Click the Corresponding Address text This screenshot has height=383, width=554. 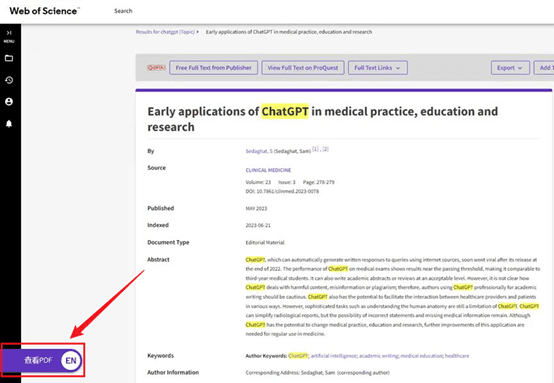click(x=317, y=373)
